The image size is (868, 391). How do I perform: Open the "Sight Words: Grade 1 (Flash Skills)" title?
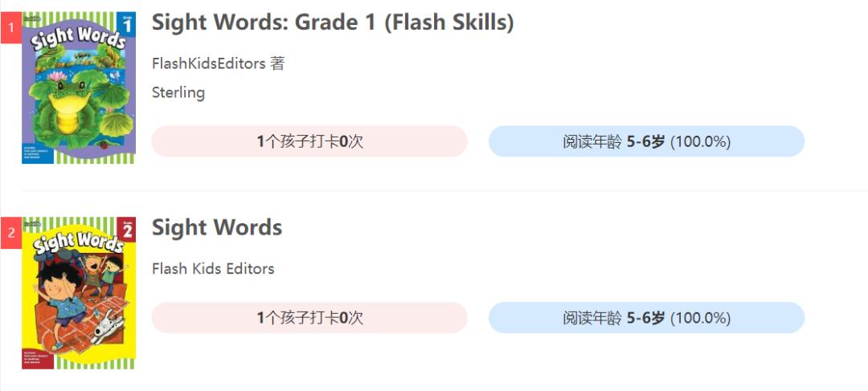pos(333,22)
